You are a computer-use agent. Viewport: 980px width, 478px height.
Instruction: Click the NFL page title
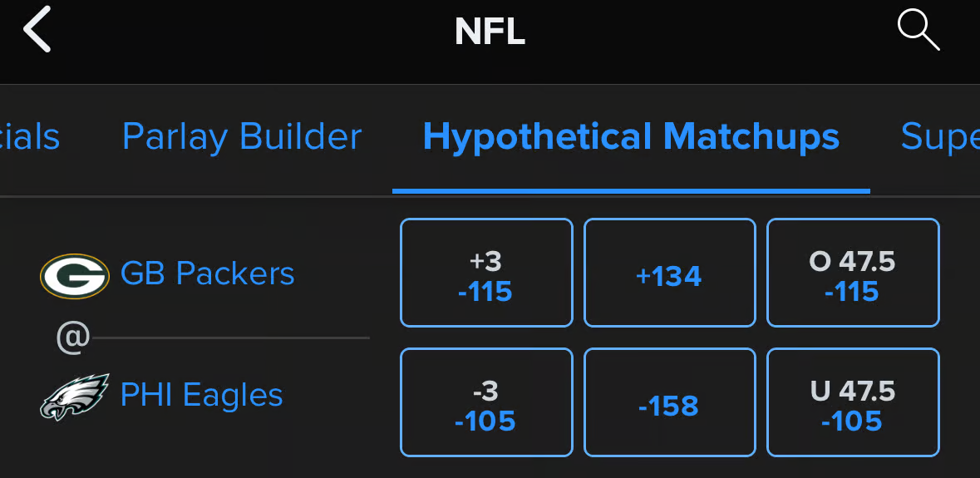point(490,32)
